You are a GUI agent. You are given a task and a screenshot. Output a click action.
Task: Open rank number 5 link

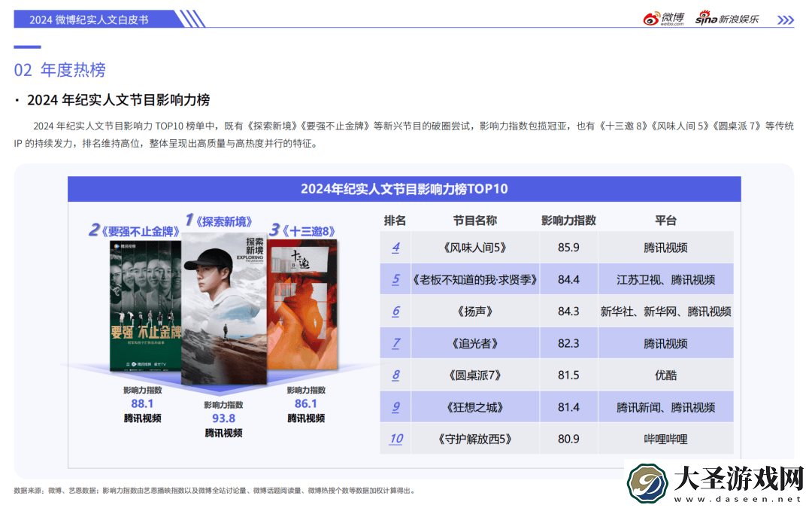pyautogui.click(x=395, y=279)
